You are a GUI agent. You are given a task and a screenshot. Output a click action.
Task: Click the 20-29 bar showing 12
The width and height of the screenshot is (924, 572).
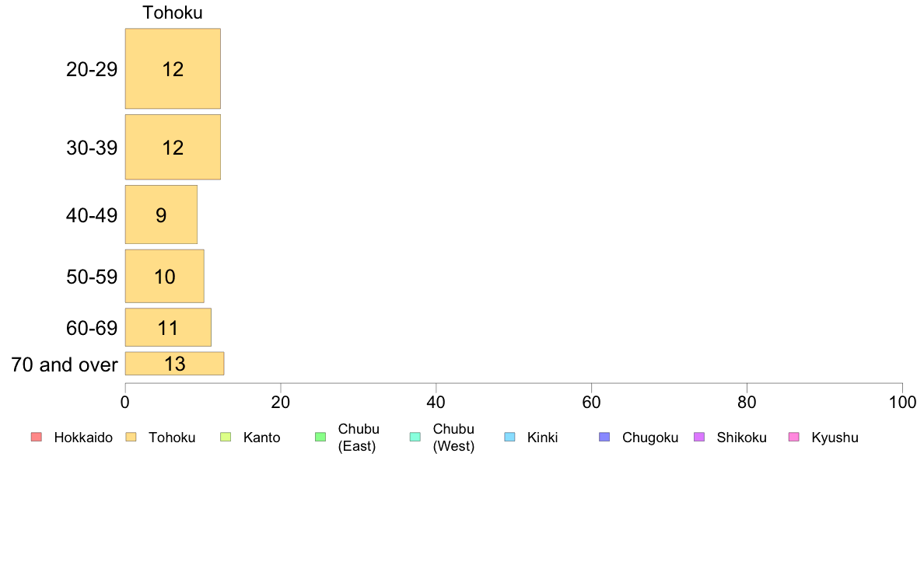tap(173, 68)
